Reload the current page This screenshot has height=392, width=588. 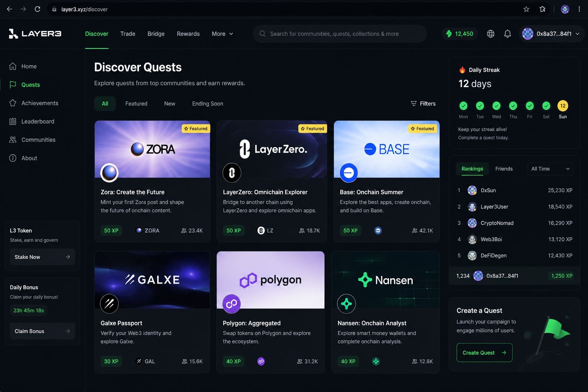tap(38, 9)
